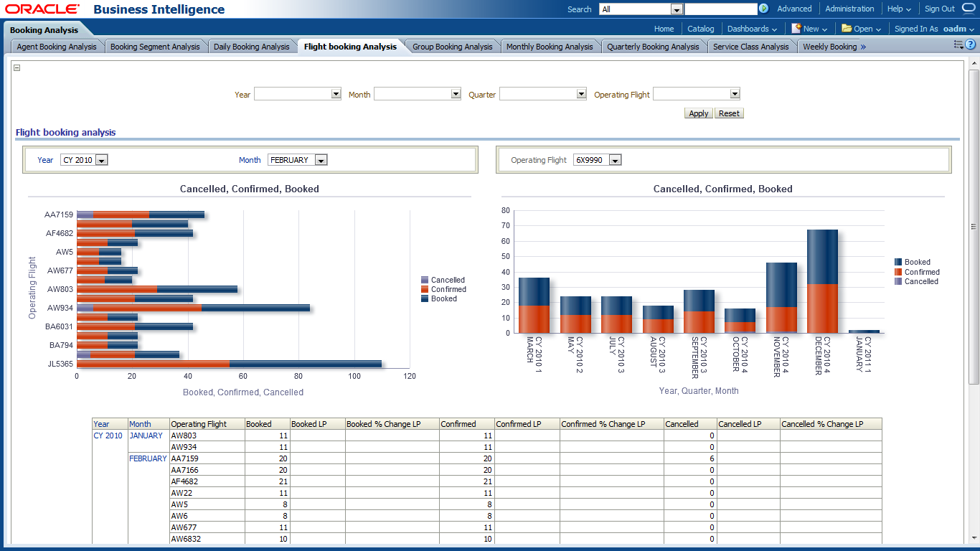Click the Administration link

849,9
